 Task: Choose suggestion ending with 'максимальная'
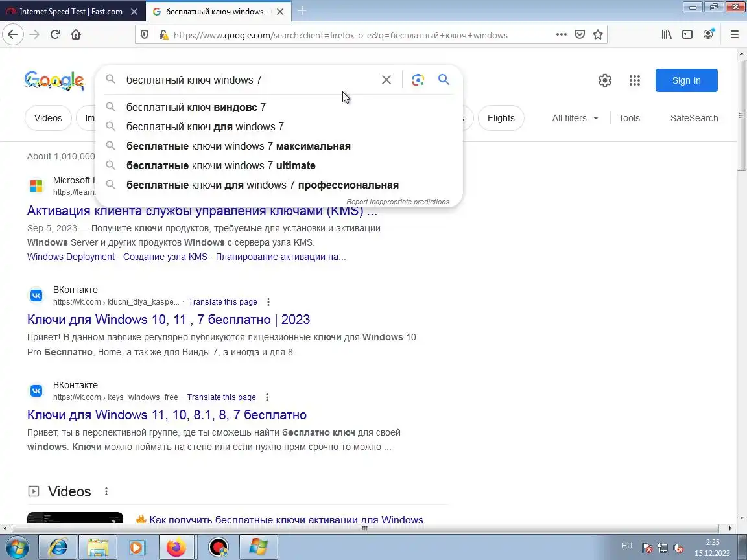click(279, 146)
